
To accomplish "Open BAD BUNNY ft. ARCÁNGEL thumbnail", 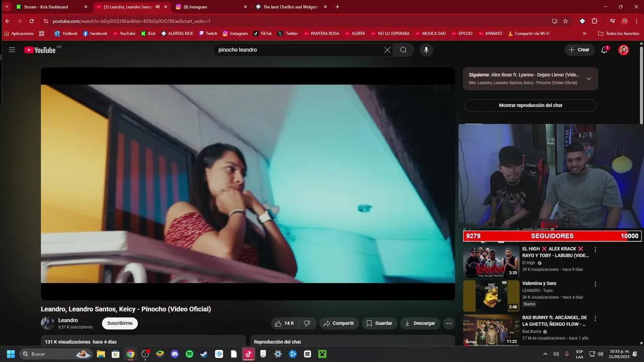I will (492, 330).
